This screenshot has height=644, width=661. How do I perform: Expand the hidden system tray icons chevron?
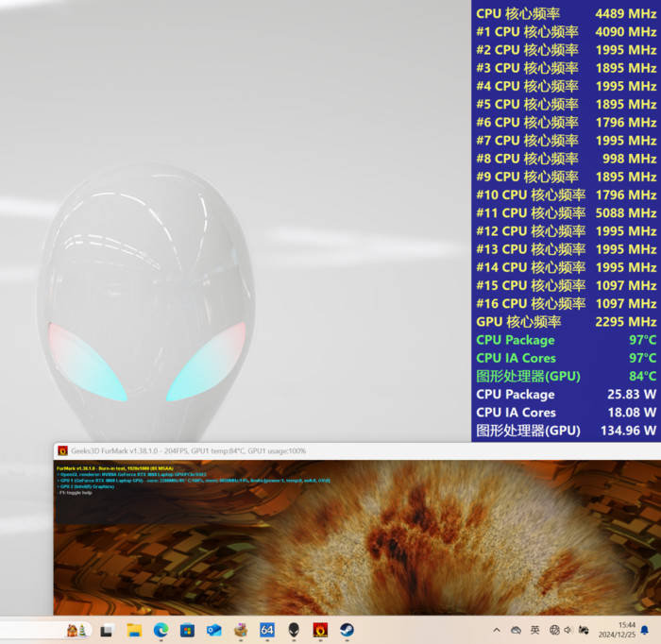[497, 630]
